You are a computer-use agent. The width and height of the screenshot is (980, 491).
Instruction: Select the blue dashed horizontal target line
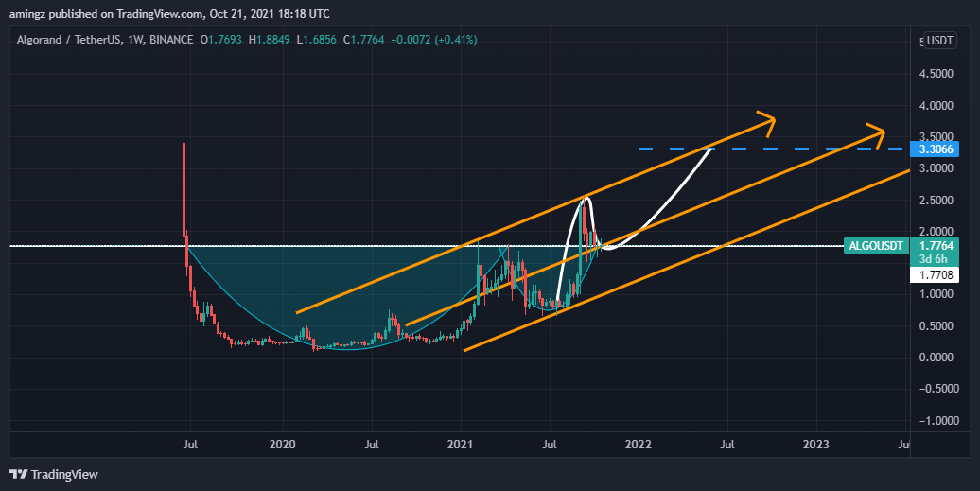coord(771,149)
